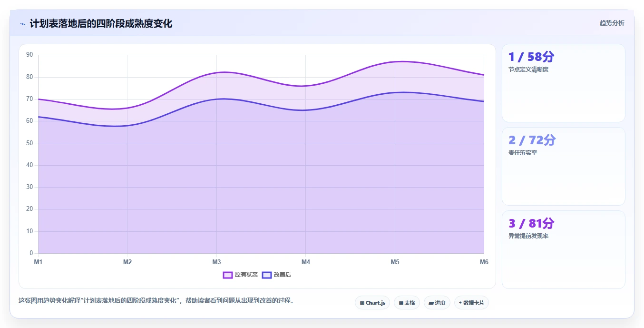644x328 pixels.
Task: Select the Chart.js tag pill
Action: click(372, 303)
